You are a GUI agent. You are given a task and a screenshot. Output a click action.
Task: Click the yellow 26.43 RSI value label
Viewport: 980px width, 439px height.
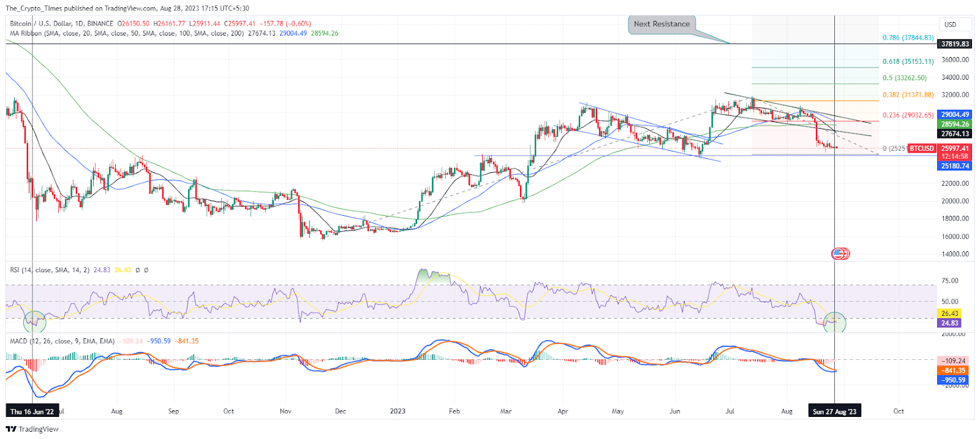950,313
